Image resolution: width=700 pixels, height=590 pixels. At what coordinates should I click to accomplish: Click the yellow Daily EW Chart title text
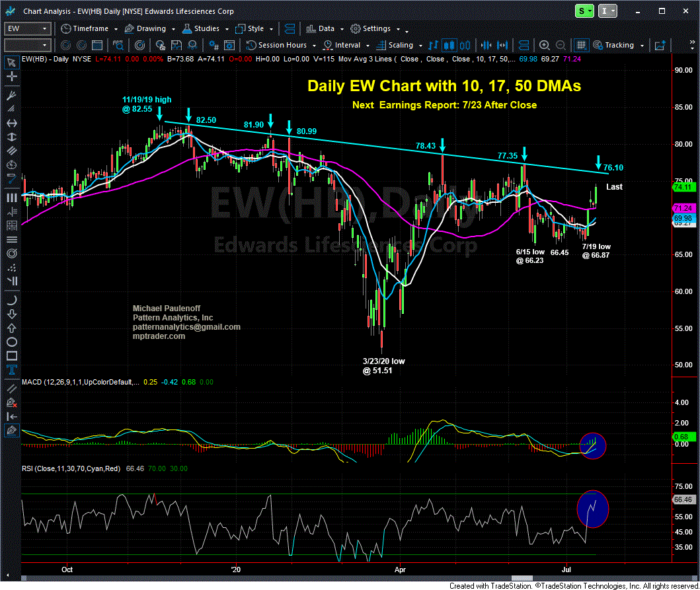444,86
